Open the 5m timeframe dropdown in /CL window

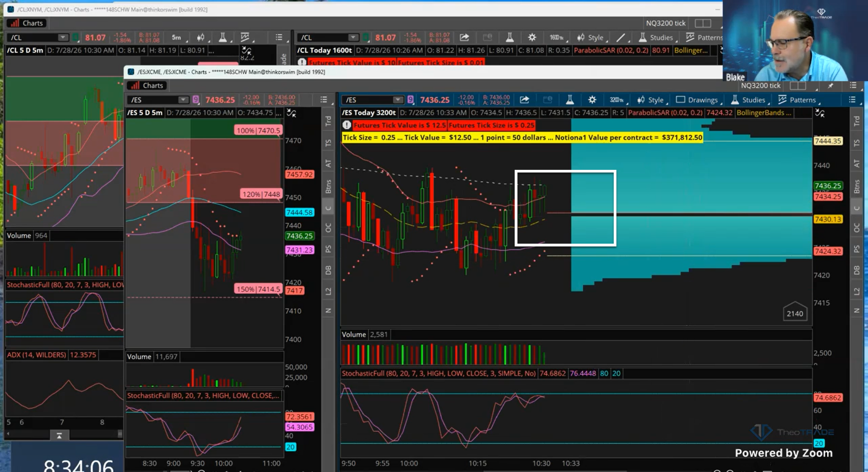(177, 37)
